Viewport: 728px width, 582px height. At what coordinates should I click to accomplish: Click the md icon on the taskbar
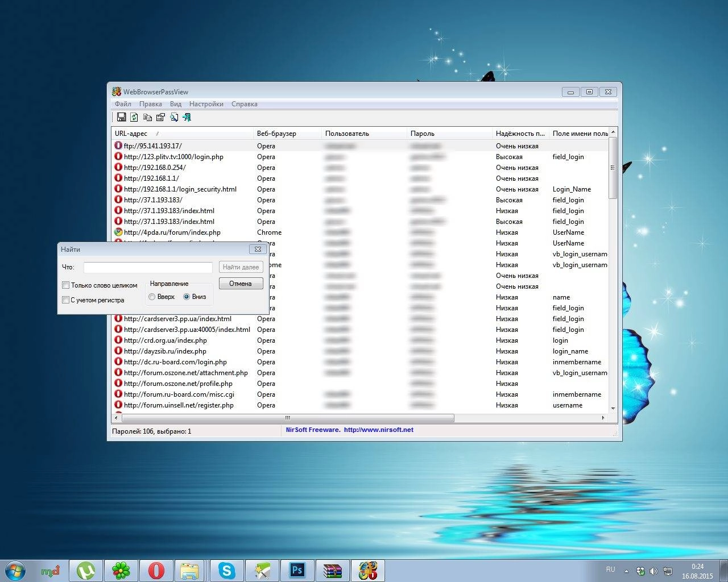point(51,571)
